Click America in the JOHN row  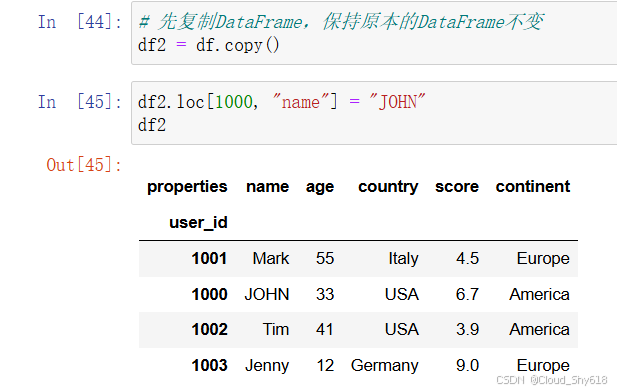click(x=539, y=295)
